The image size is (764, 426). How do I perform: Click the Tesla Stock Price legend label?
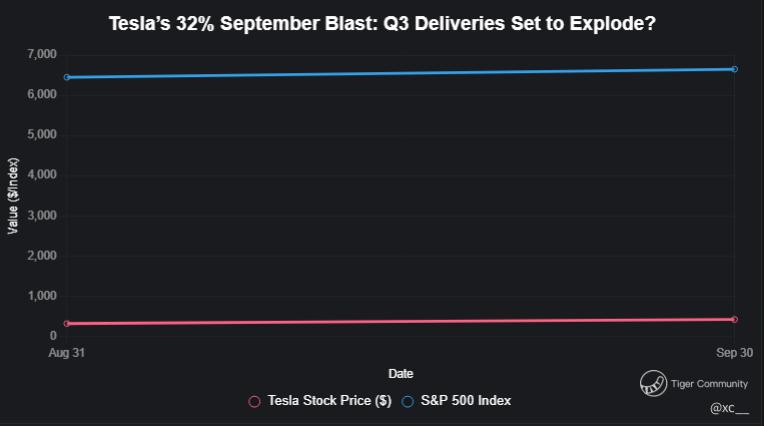coord(329,401)
